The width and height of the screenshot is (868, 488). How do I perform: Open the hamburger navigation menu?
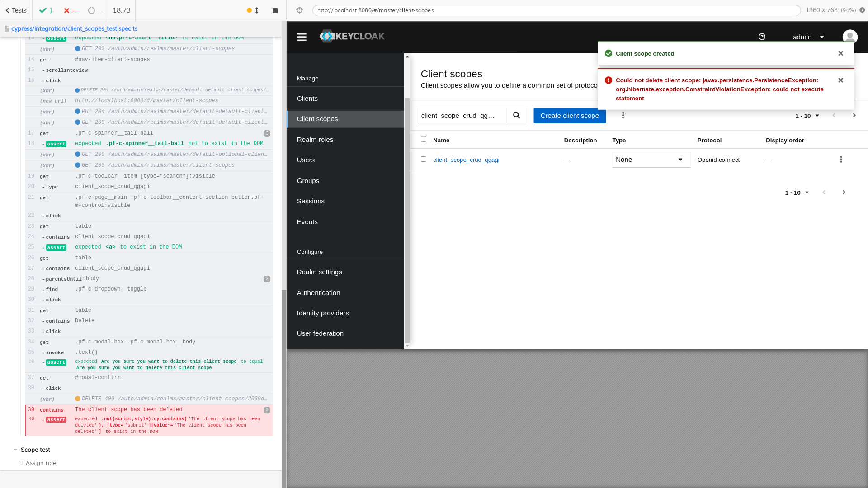point(302,37)
